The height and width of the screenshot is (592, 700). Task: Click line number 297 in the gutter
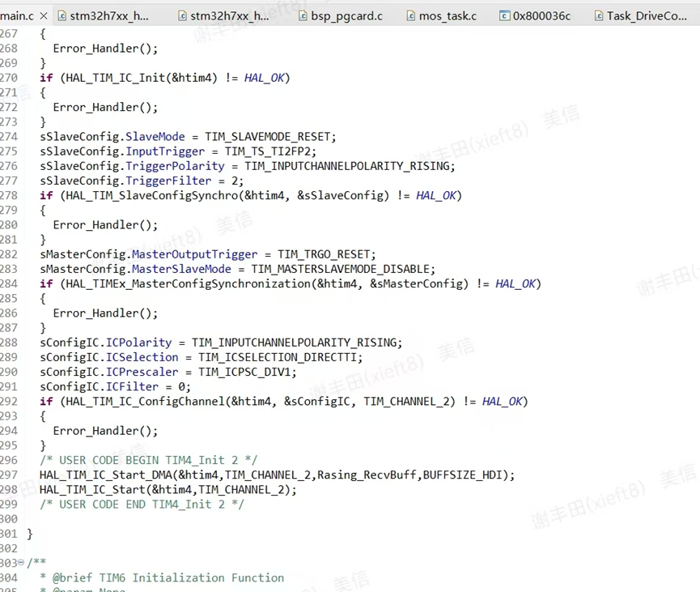[10, 475]
